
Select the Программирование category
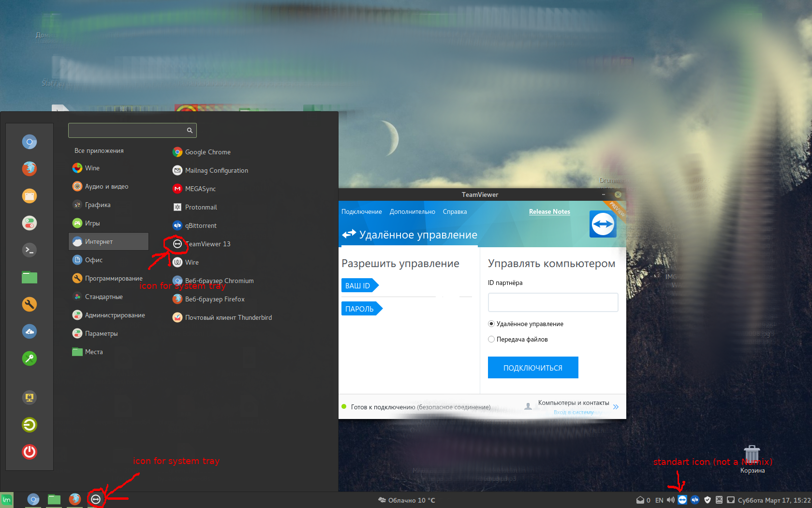(108, 278)
